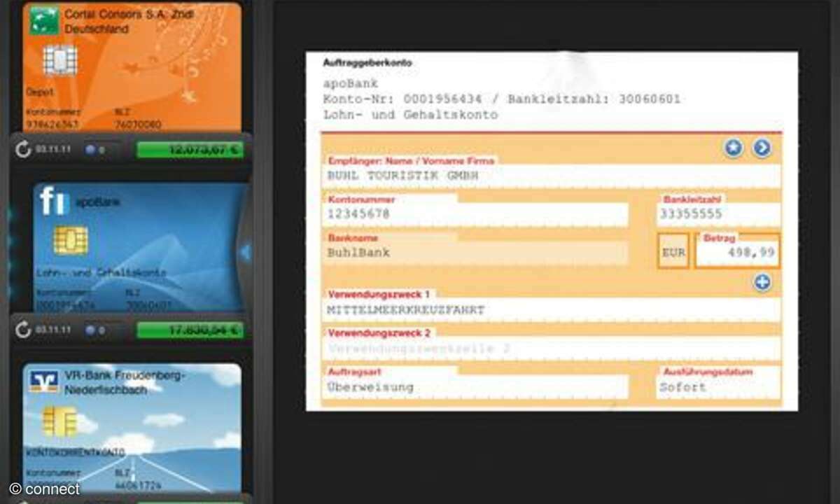Viewport: 840px width, 504px height.
Task: Select the VR-Bank Freudenberg-Niederfischbach card
Action: click(132, 427)
